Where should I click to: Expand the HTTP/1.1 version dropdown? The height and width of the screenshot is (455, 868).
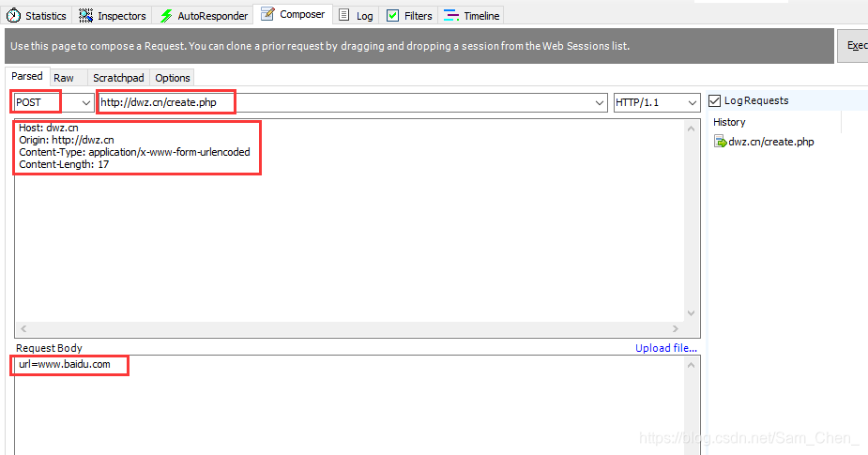[692, 102]
